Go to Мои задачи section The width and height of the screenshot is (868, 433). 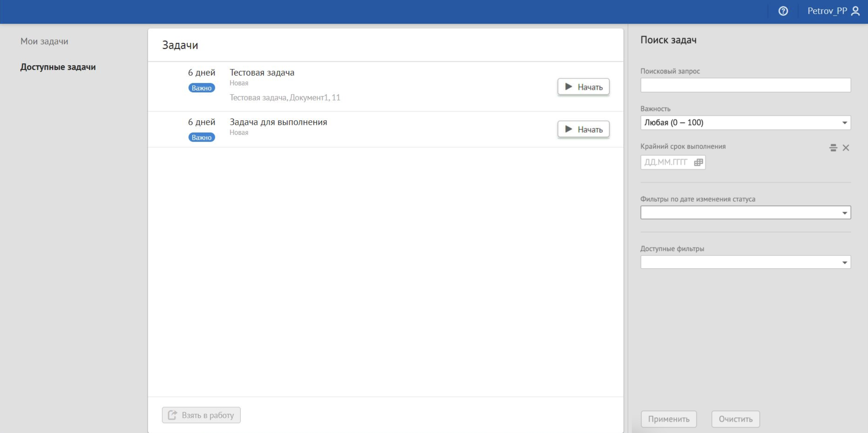(x=44, y=41)
